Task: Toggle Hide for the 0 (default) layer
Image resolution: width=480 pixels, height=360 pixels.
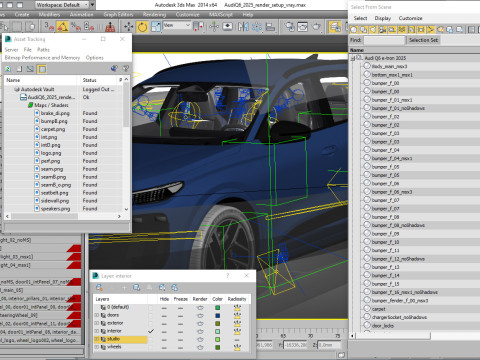Action: pyautogui.click(x=164, y=307)
